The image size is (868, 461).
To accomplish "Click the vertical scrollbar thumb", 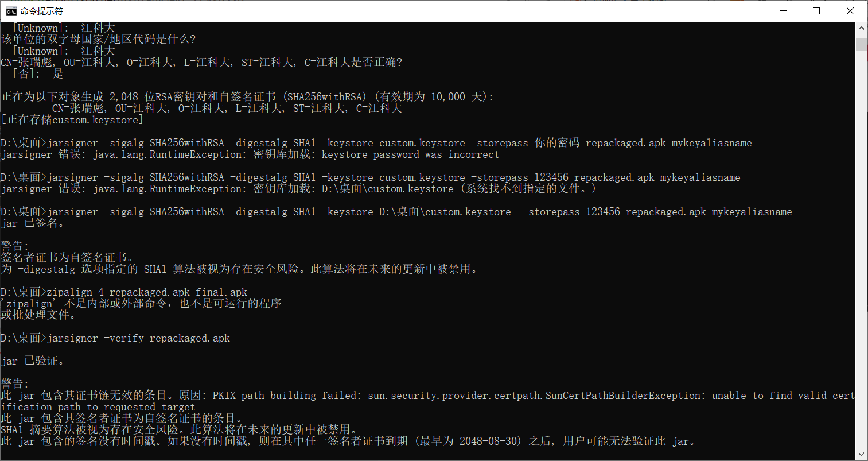I will tap(862, 45).
